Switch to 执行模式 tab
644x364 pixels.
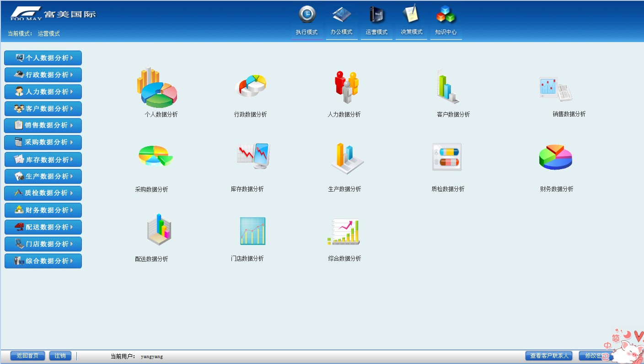point(306,32)
